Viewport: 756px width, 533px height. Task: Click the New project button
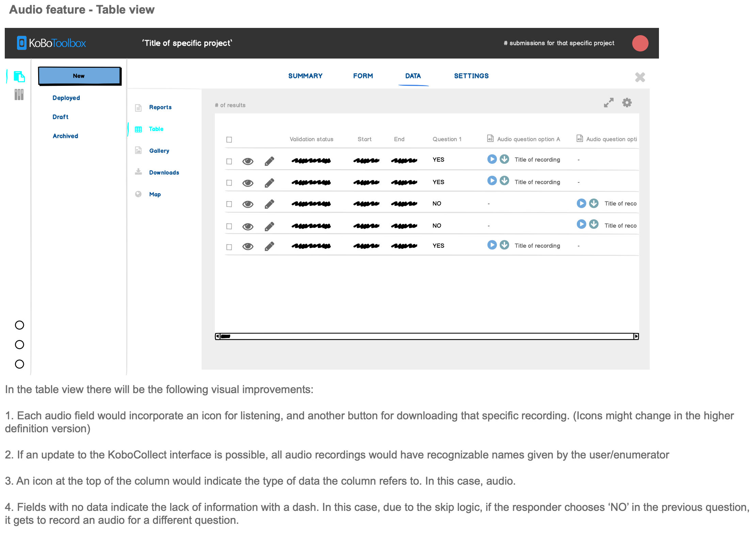(x=79, y=76)
